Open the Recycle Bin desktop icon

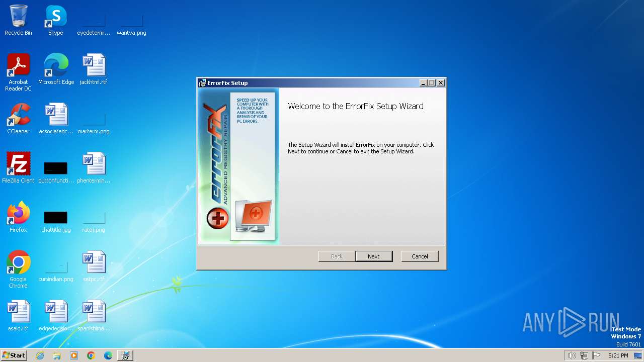pyautogui.click(x=18, y=20)
